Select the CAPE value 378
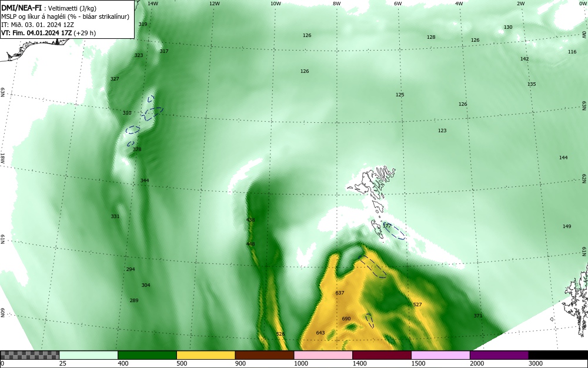This screenshot has width=588, height=368. [x=137, y=149]
